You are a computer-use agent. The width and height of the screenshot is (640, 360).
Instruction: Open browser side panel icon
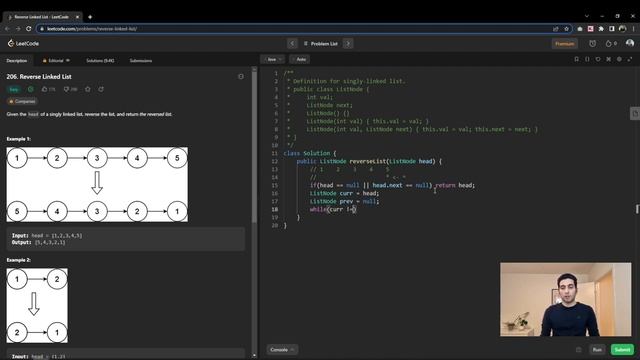coord(611,29)
